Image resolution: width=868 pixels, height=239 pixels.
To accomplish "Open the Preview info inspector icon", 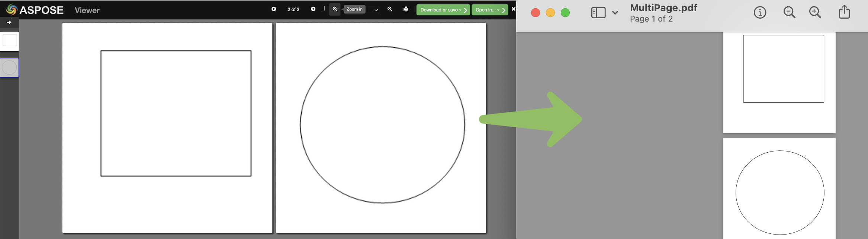I will (760, 13).
